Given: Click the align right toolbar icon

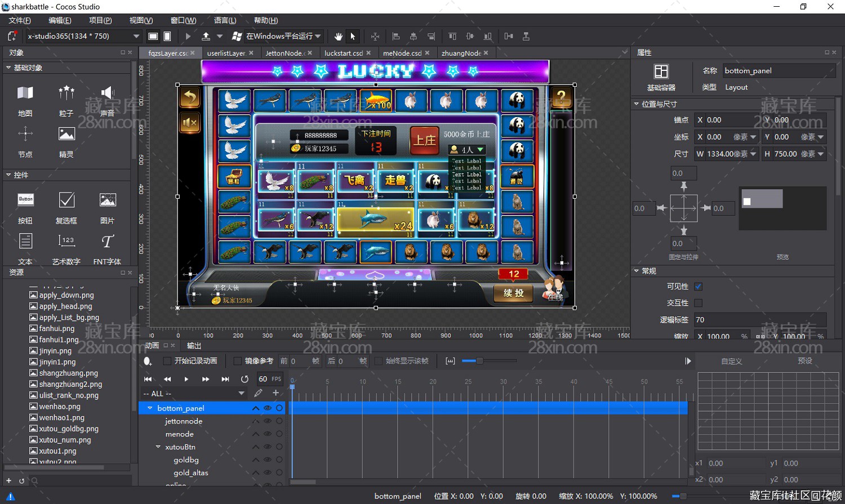Looking at the screenshot, I should [431, 36].
